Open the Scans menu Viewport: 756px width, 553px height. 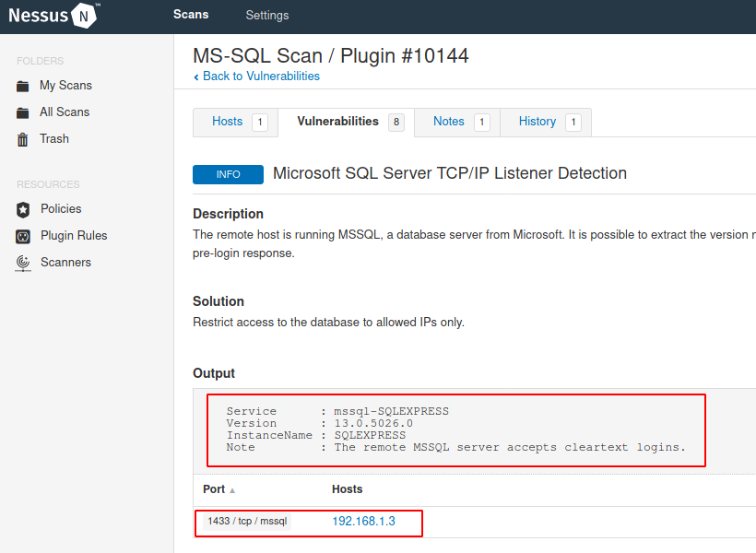click(191, 15)
